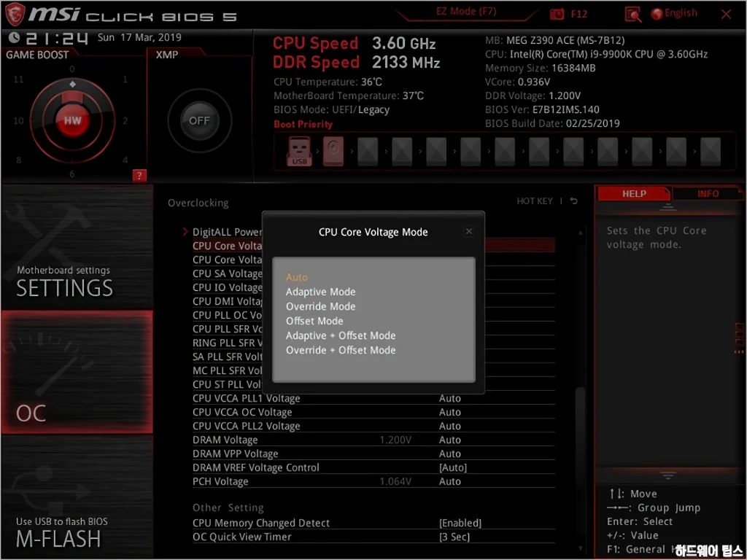Toggle the XMP OFF button

point(199,120)
